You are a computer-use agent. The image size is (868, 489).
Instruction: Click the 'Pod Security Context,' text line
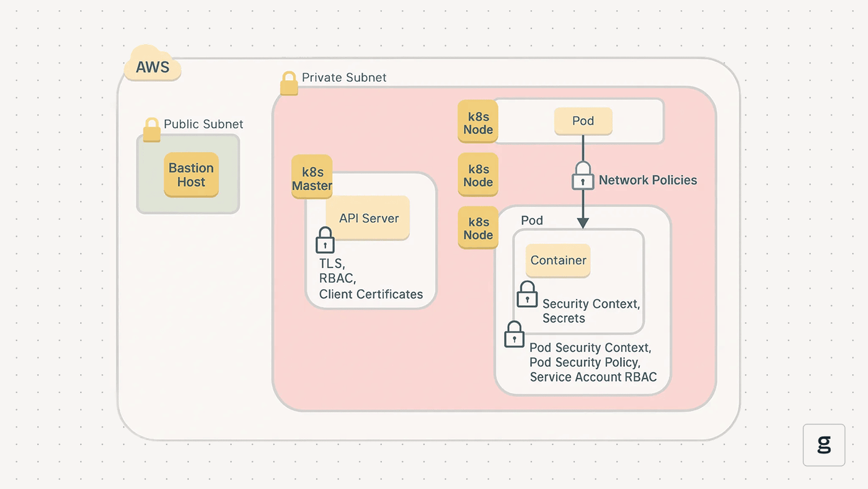coord(591,348)
